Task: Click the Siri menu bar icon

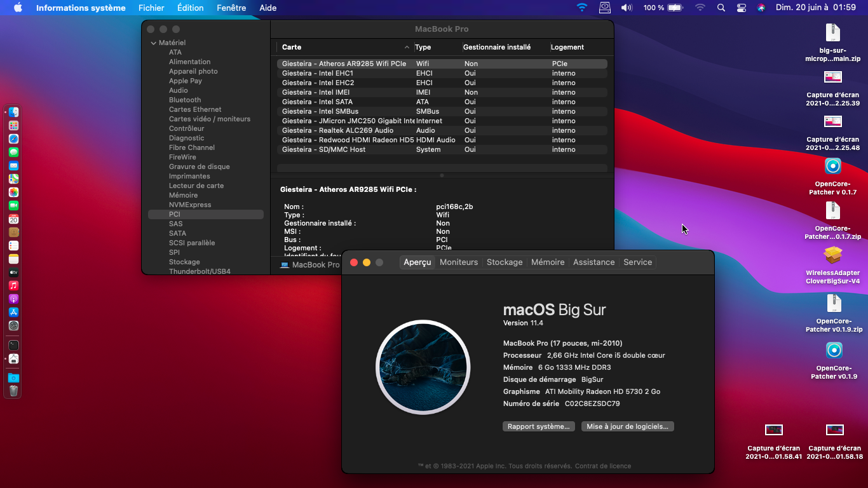Action: (761, 8)
